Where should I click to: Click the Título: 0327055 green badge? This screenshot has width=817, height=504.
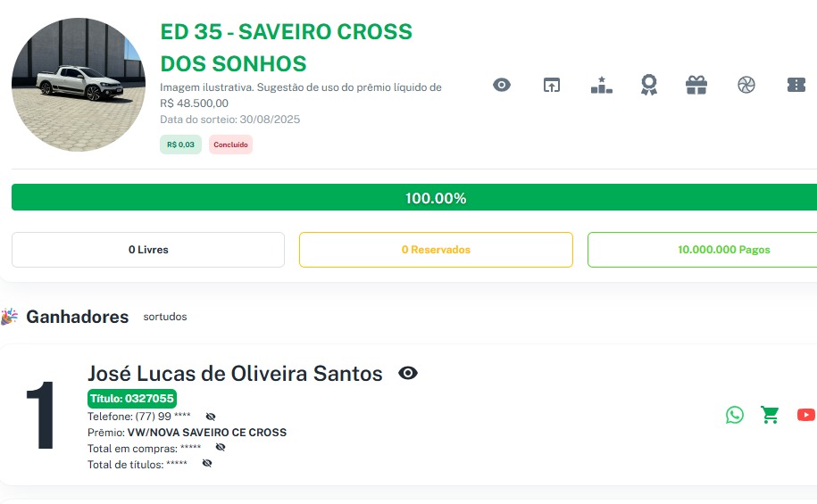[x=132, y=399]
